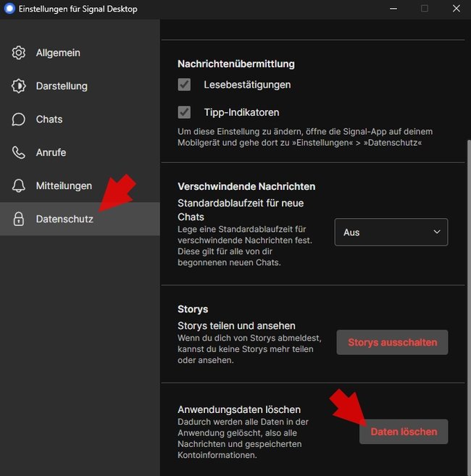This screenshot has width=471, height=476.
Task: Click the Darstellung brightness icon
Action: [19, 86]
